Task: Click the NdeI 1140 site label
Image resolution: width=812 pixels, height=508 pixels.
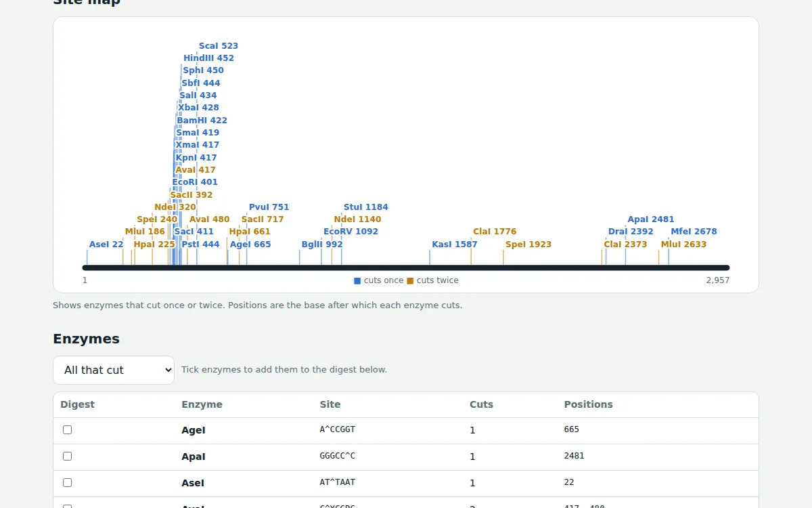Action: click(x=357, y=219)
